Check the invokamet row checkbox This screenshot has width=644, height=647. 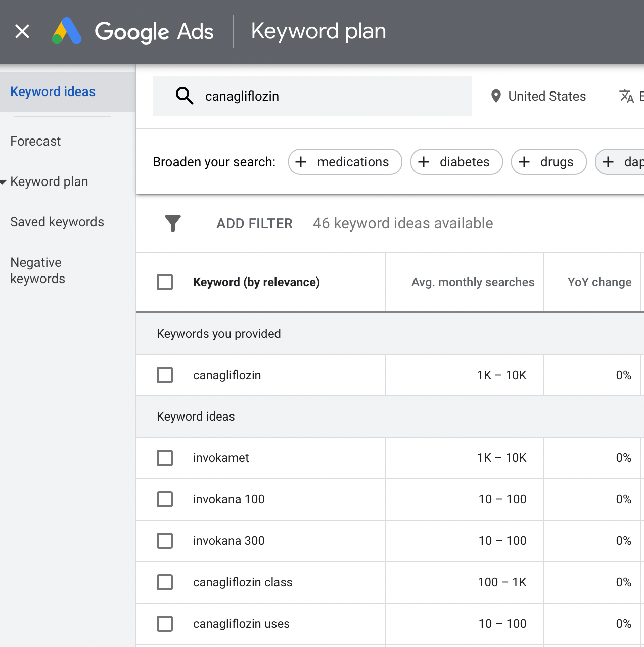[165, 458]
